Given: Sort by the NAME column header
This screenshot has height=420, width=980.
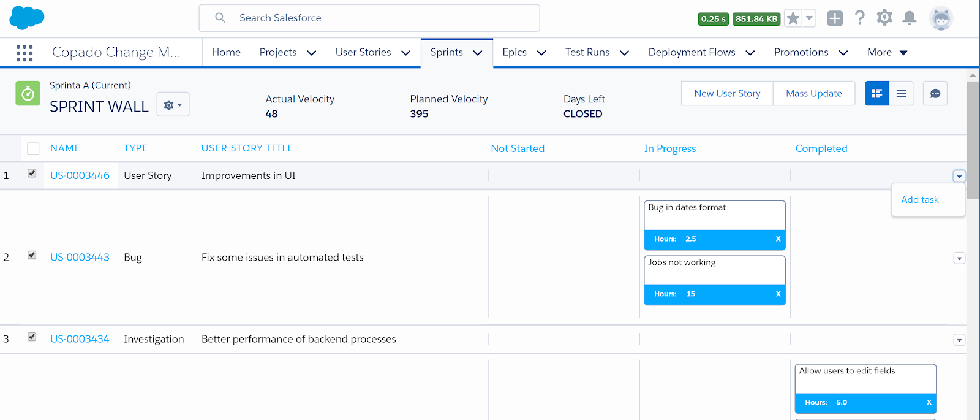Looking at the screenshot, I should [x=65, y=148].
